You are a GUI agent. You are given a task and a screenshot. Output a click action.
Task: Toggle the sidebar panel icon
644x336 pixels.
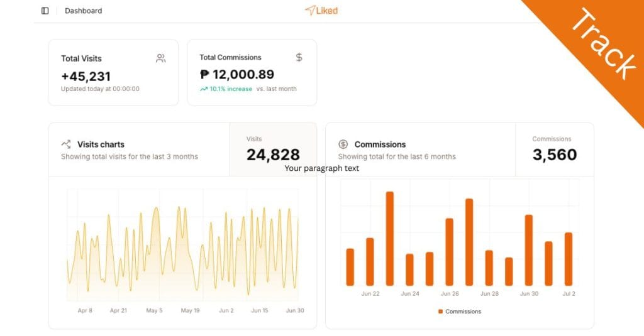point(45,11)
